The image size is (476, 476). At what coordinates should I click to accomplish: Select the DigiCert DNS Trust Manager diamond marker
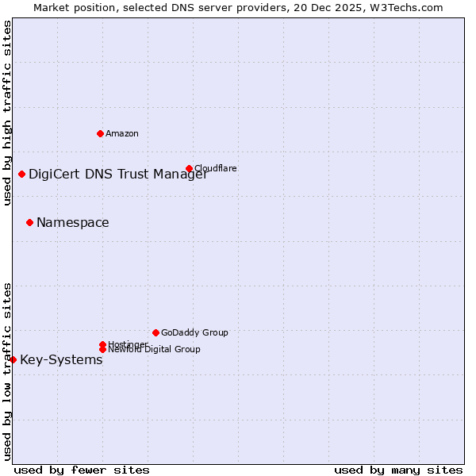pos(21,175)
